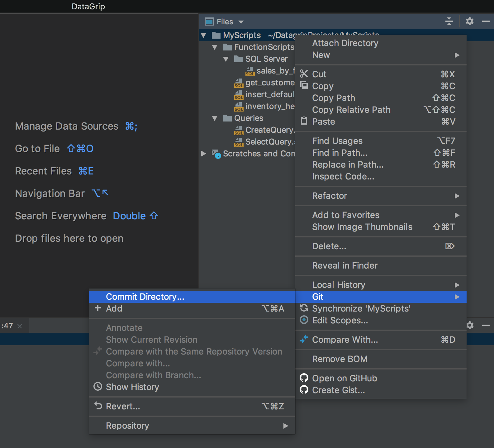The height and width of the screenshot is (448, 494).
Task: Click the Scratches and Consoles icon
Action: pyautogui.click(x=216, y=154)
